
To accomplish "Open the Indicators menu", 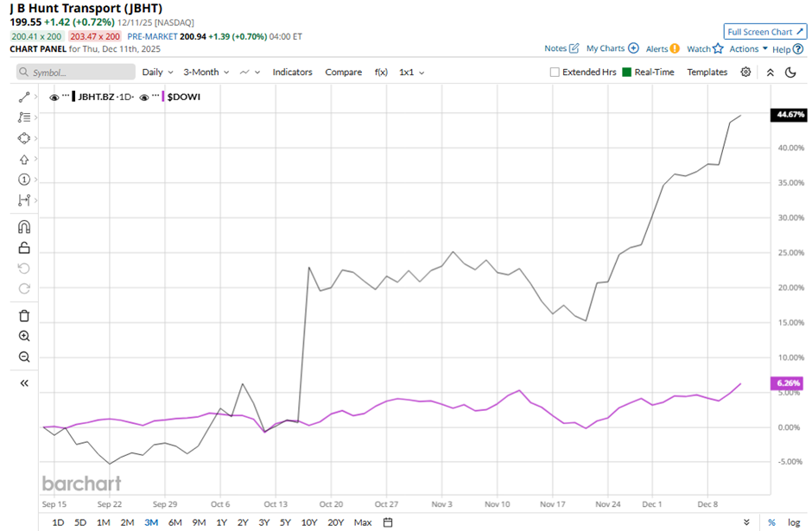I will tap(293, 72).
